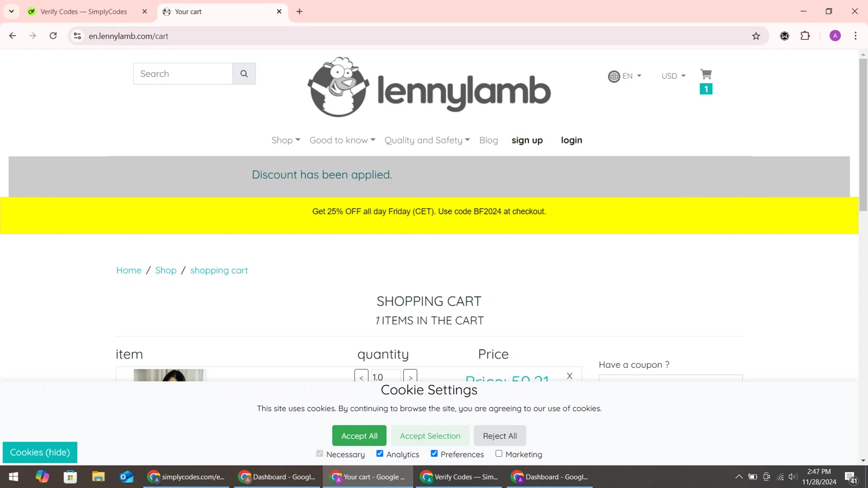The height and width of the screenshot is (488, 868).
Task: Bookmark this page with star icon
Action: 756,36
